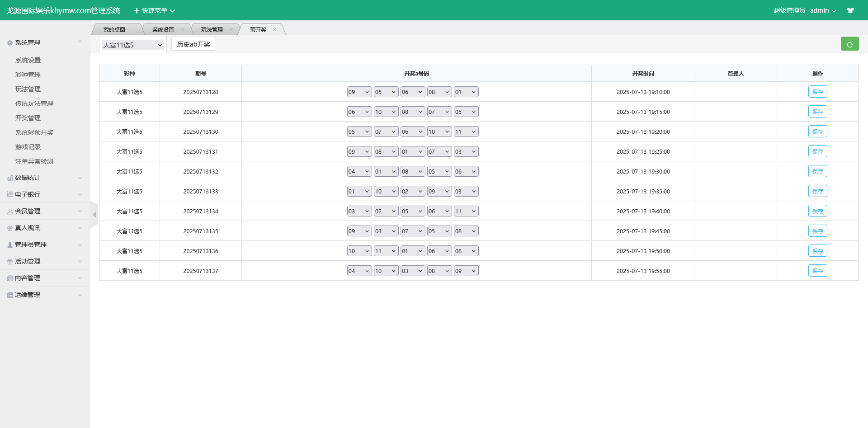Click the skin theme shirt icon
The width and height of the screenshot is (868, 428).
point(850,10)
